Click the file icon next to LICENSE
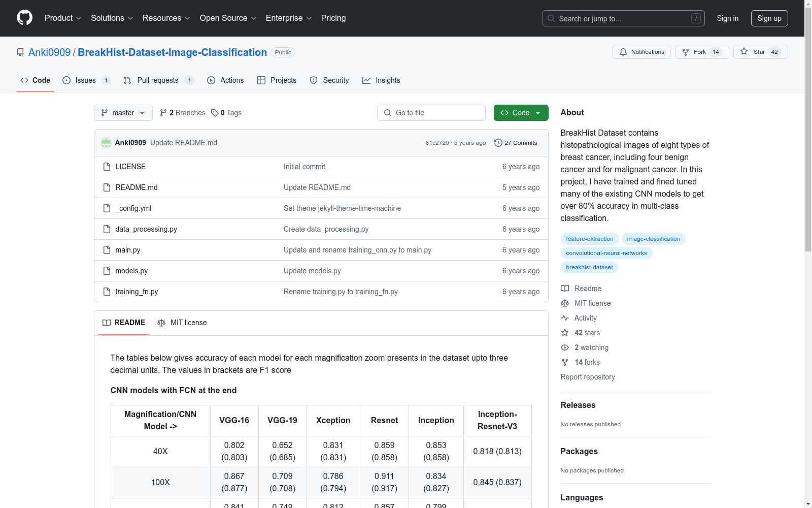Screen dimensions: 812x508 107,167
